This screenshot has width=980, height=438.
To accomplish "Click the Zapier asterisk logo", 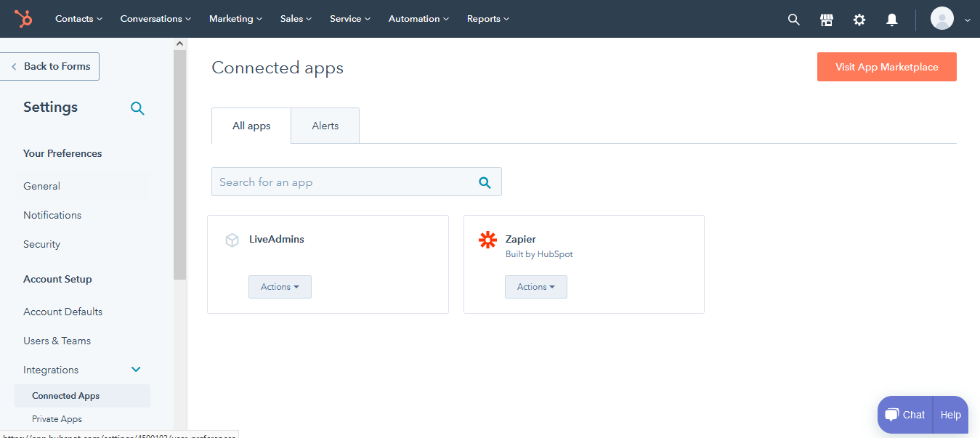I will [487, 240].
